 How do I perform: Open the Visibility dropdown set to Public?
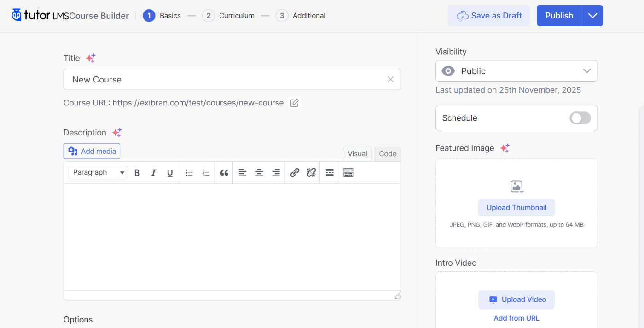pyautogui.click(x=516, y=71)
